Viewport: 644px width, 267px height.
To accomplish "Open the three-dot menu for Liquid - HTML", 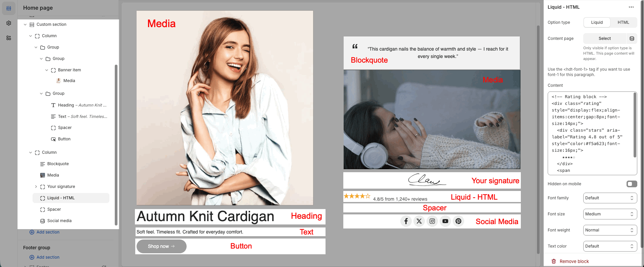I will [x=631, y=7].
